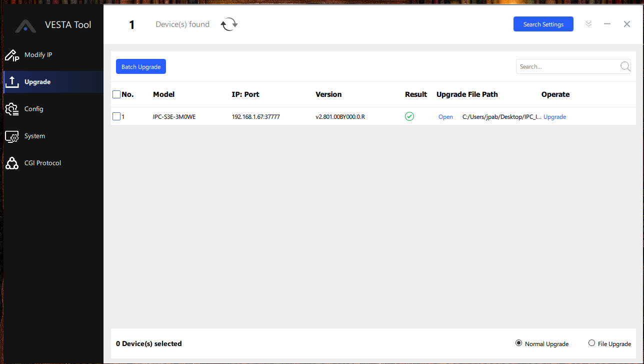
Task: Switch to the CGI Protocol section
Action: click(x=42, y=163)
